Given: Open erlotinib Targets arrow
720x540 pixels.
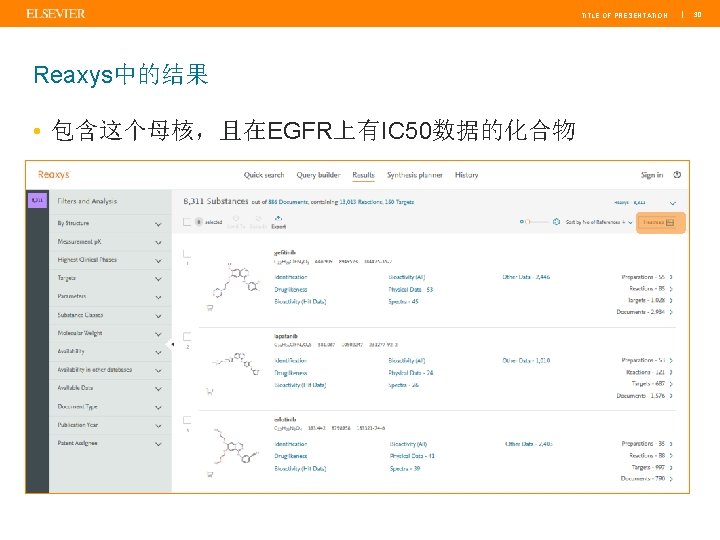Looking at the screenshot, I should [x=671, y=467].
